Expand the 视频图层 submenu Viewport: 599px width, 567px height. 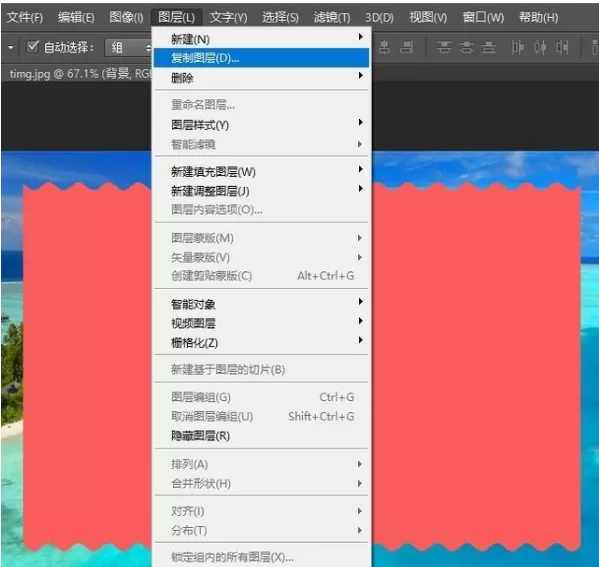click(261, 323)
